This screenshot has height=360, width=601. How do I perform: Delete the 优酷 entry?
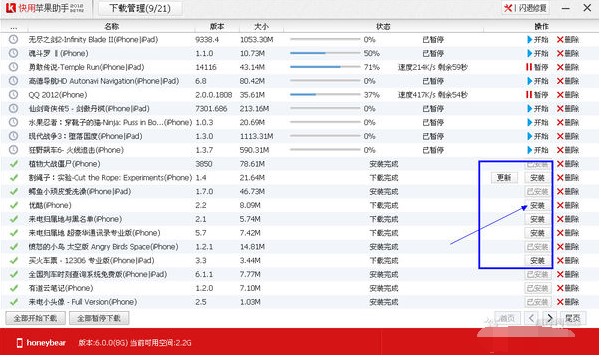568,205
